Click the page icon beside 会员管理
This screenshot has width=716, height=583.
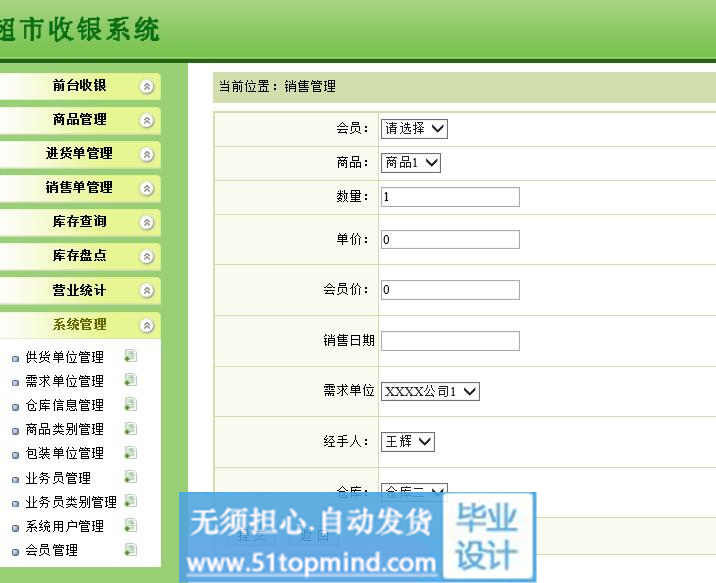point(131,550)
